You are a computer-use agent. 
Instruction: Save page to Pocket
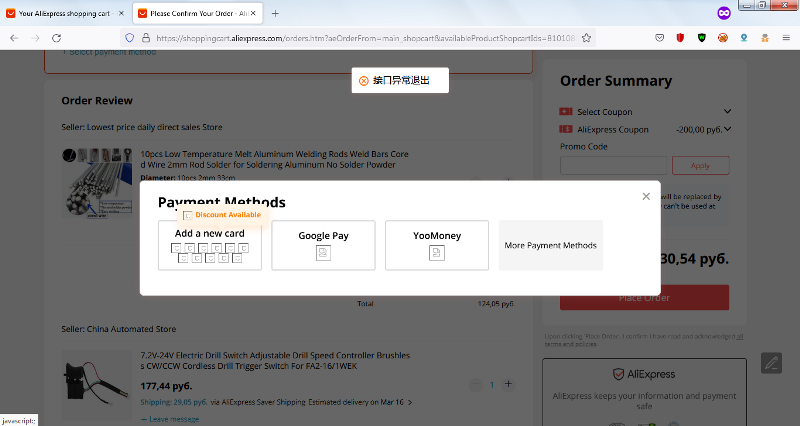[660, 38]
